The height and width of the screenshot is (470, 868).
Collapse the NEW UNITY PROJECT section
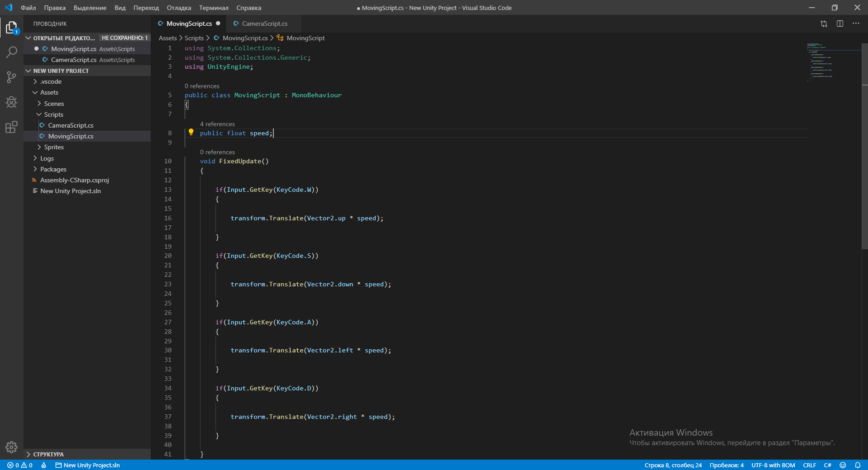tap(87, 71)
